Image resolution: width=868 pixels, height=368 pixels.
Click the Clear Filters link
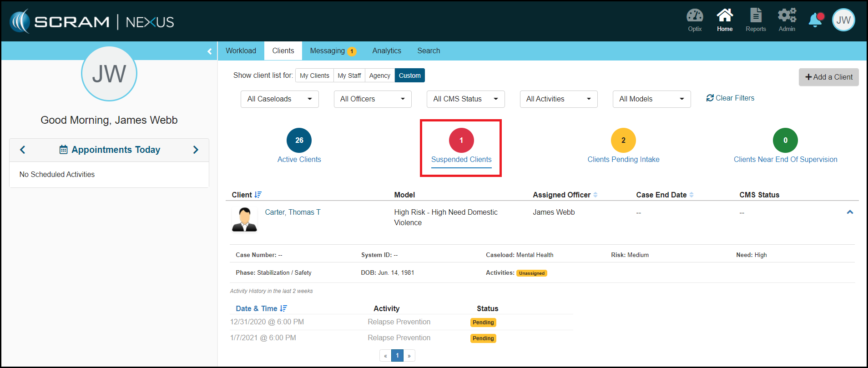[x=730, y=98]
